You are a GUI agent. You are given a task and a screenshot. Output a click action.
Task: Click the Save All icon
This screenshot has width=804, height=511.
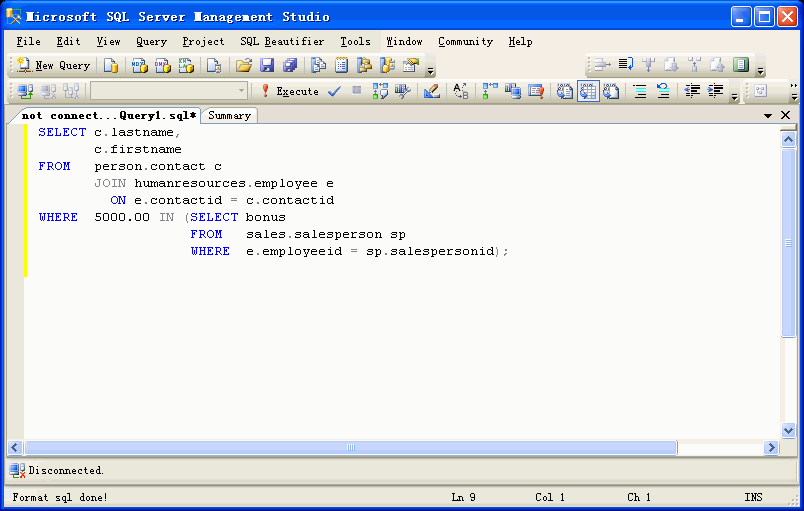pos(290,65)
